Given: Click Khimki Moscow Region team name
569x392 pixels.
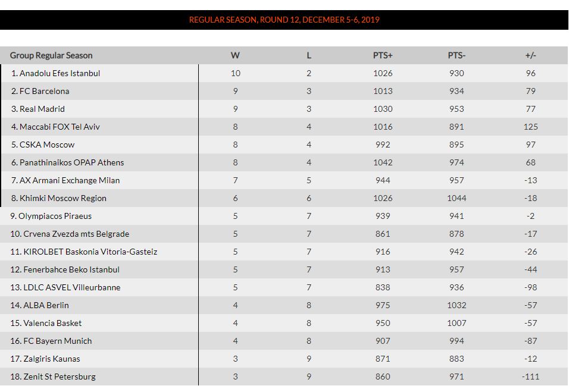Looking at the screenshot, I should pos(62,198).
